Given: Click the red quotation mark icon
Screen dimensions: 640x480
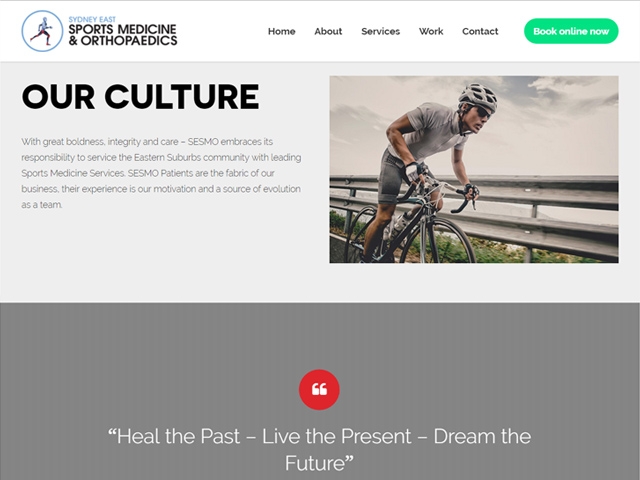Looking at the screenshot, I should 319,389.
